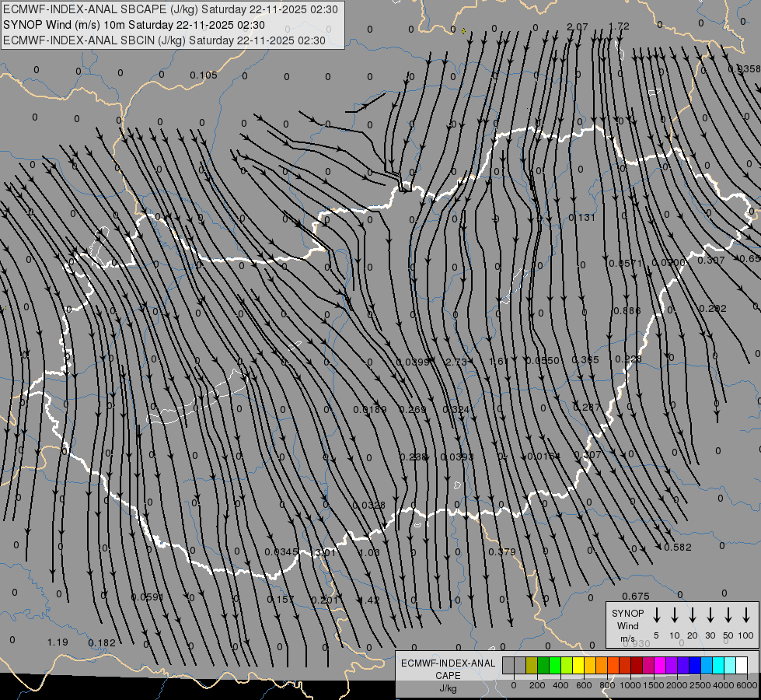Select the magenta CAPE color swatch
The image size is (761, 700).
(x=660, y=665)
